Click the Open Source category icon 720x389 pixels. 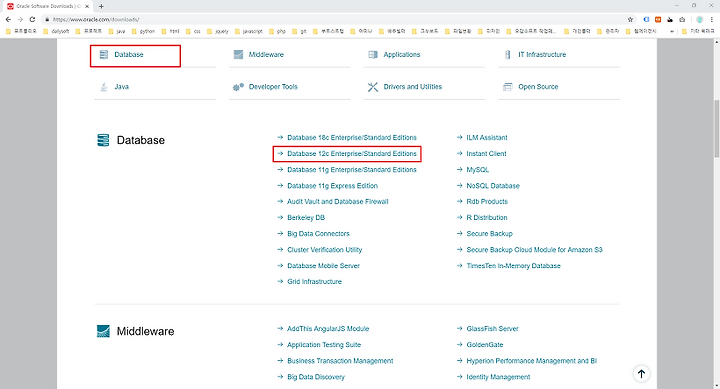click(x=507, y=87)
